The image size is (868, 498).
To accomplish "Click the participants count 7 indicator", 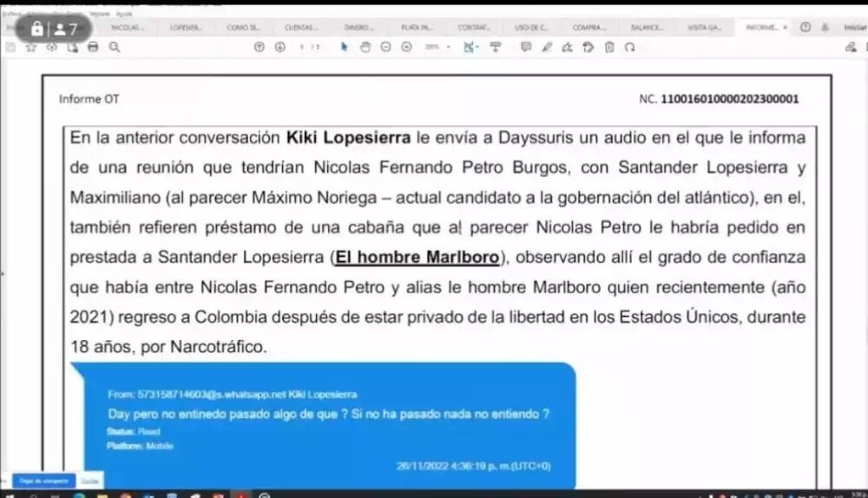I will point(67,29).
